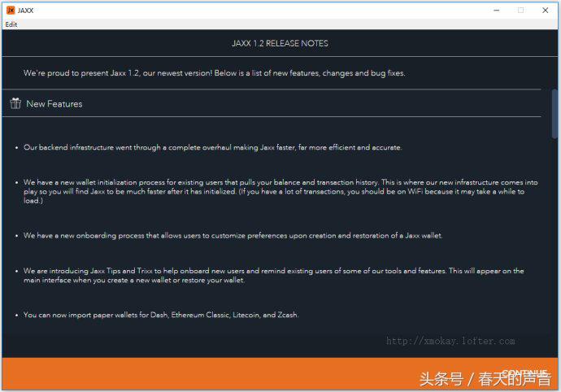Screen dimensions: 561x392
Task: Maximize the JAXX window
Action: [521, 11]
